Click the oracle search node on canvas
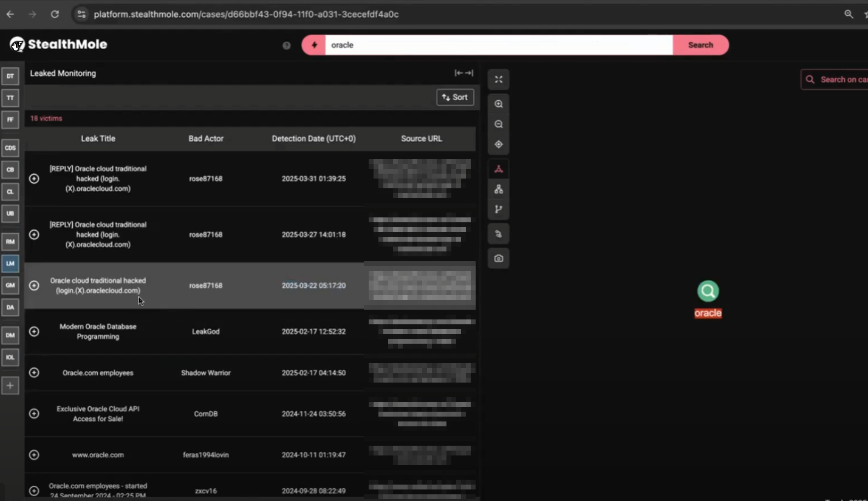 (x=708, y=291)
